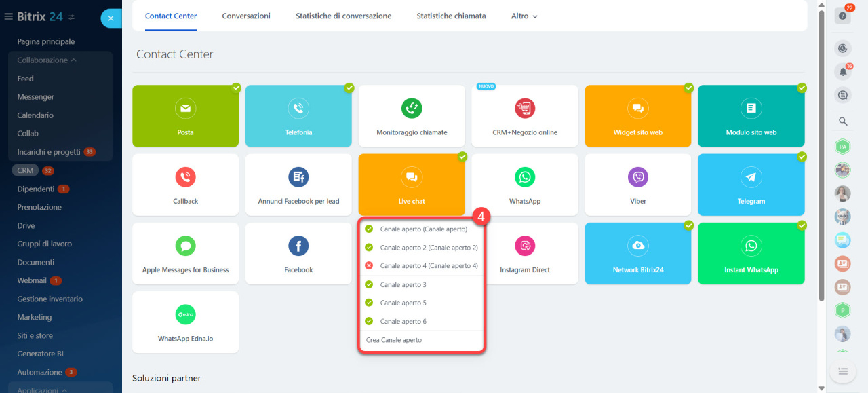Open the WhatsApp Edna.io tile

coord(185,322)
